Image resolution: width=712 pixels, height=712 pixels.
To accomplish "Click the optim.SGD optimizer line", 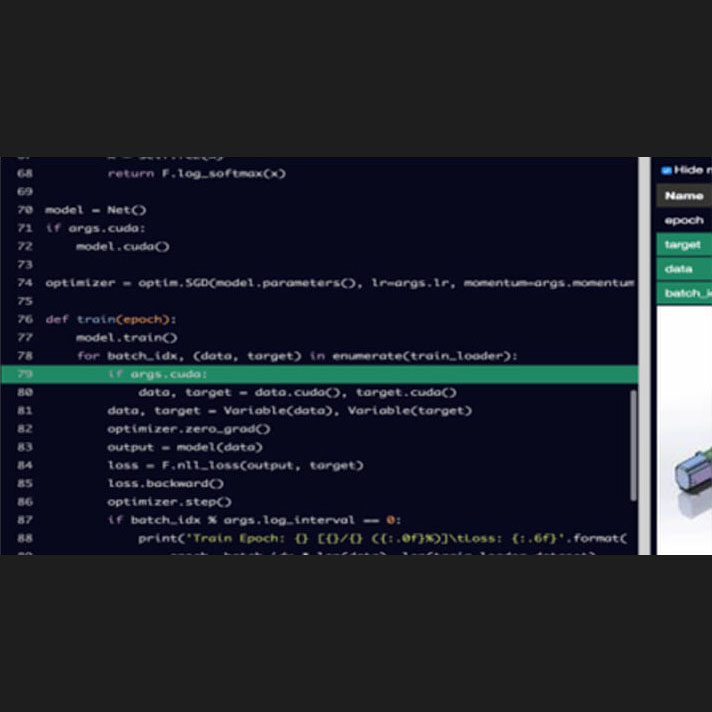I will coord(340,283).
